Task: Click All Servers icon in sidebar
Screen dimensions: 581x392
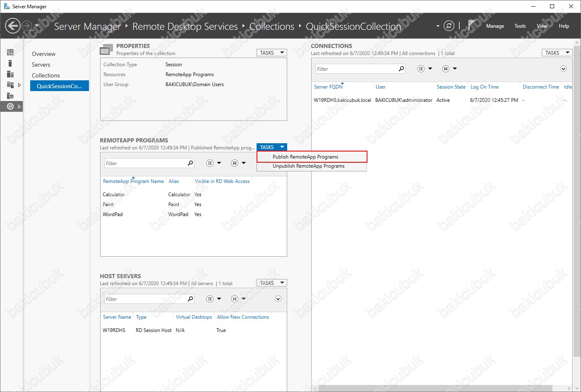Action: 10,74
